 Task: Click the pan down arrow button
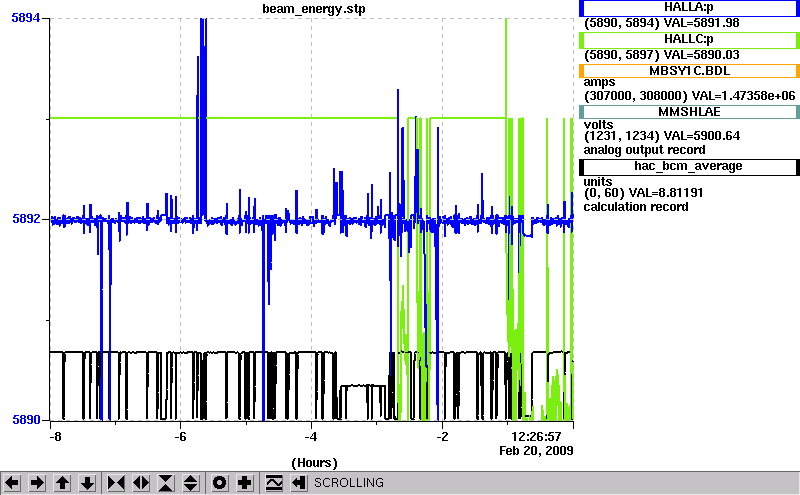pyautogui.click(x=87, y=483)
